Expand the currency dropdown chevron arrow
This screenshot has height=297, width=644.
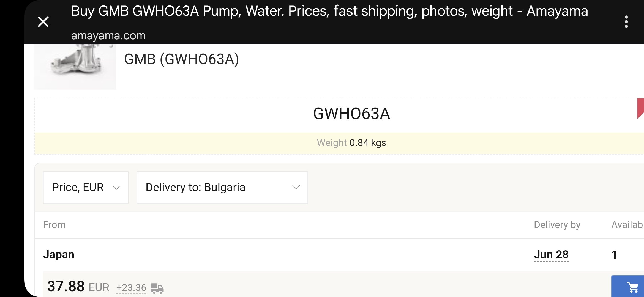(116, 188)
